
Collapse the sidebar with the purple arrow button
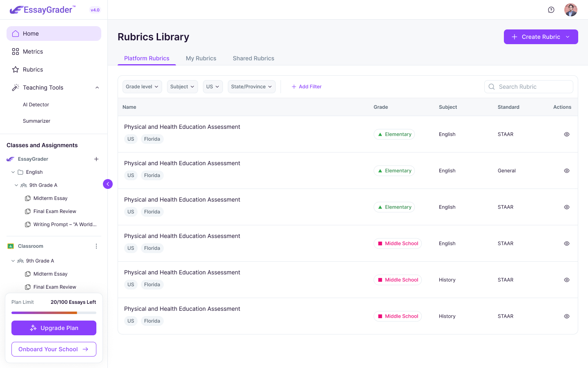tap(108, 184)
